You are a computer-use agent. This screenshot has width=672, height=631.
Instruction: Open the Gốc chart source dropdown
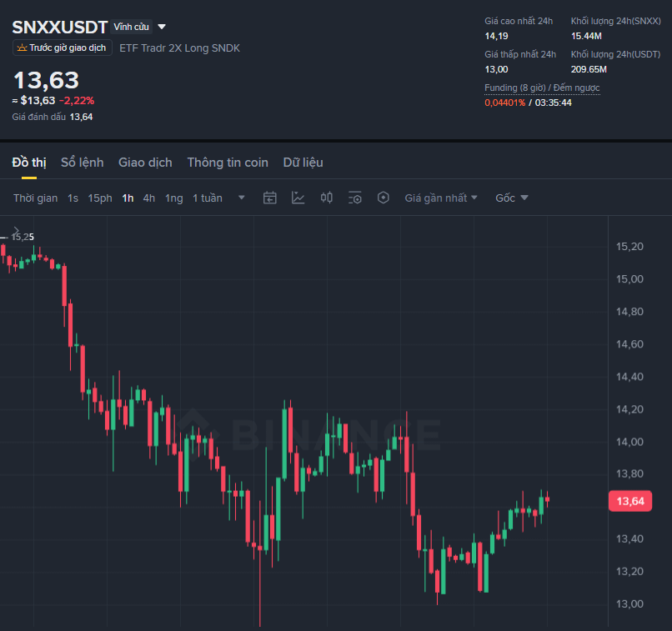click(x=512, y=198)
